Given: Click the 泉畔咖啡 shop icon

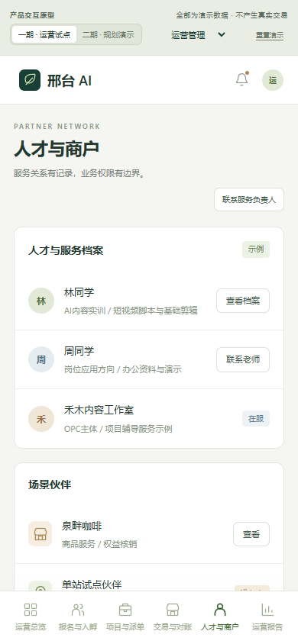Looking at the screenshot, I should click(40, 534).
